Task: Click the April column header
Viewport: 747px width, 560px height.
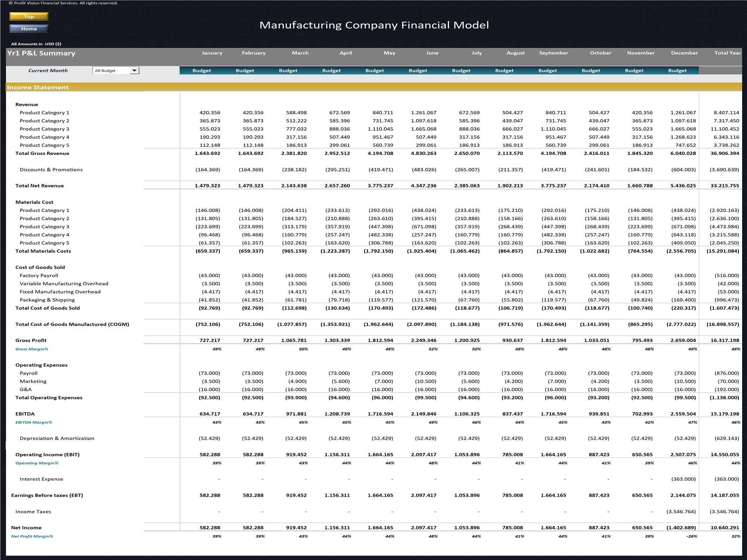Action: (346, 53)
